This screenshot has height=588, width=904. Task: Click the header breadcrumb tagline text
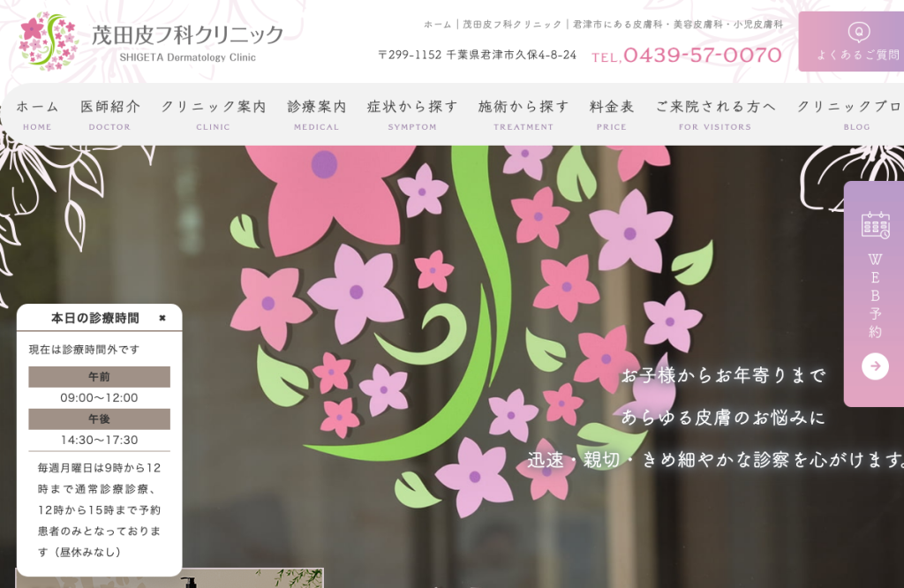coord(604,24)
